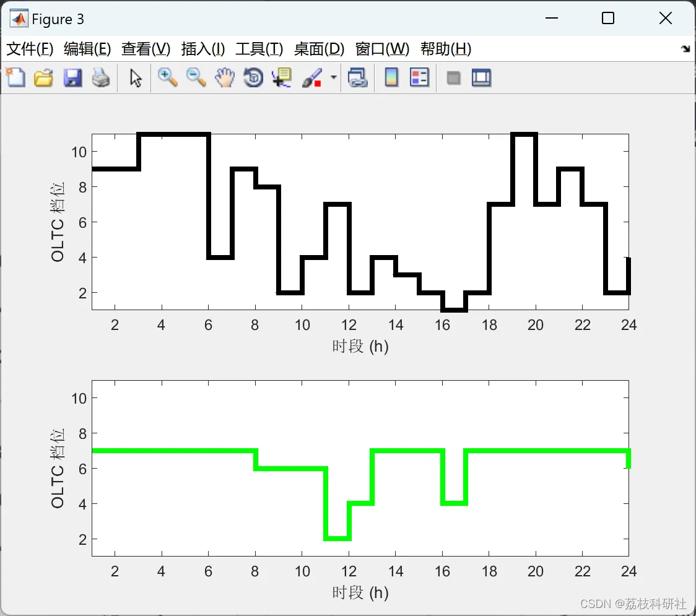The image size is (696, 616).
Task: Click the upper plot's 时段 (h) x-axis label
Action: pyautogui.click(x=360, y=346)
